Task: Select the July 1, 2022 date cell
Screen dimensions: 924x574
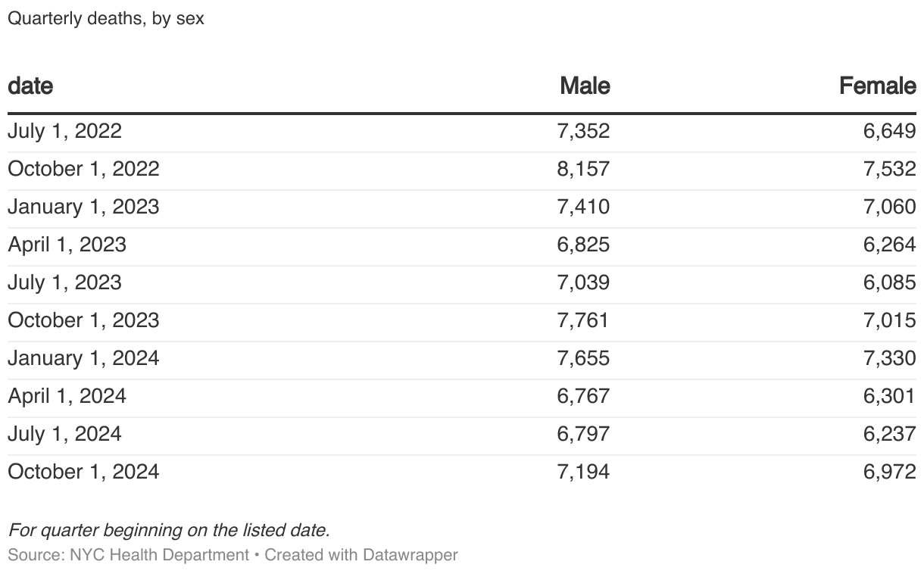Action: coord(64,131)
